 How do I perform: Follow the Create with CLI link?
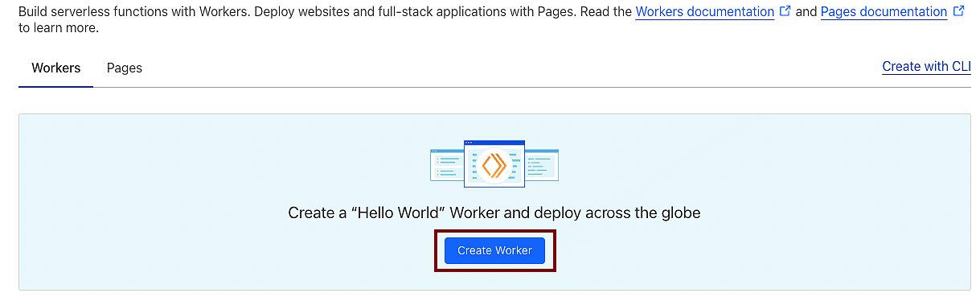pyautogui.click(x=926, y=66)
